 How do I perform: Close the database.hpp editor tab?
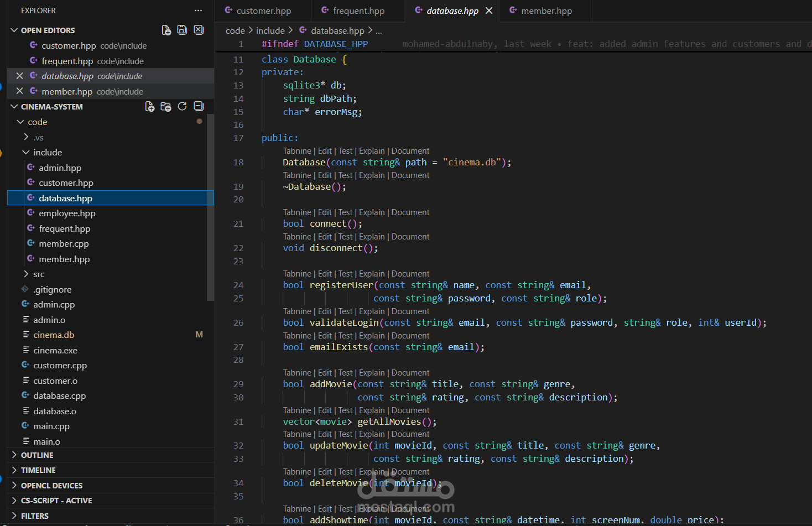tap(489, 11)
